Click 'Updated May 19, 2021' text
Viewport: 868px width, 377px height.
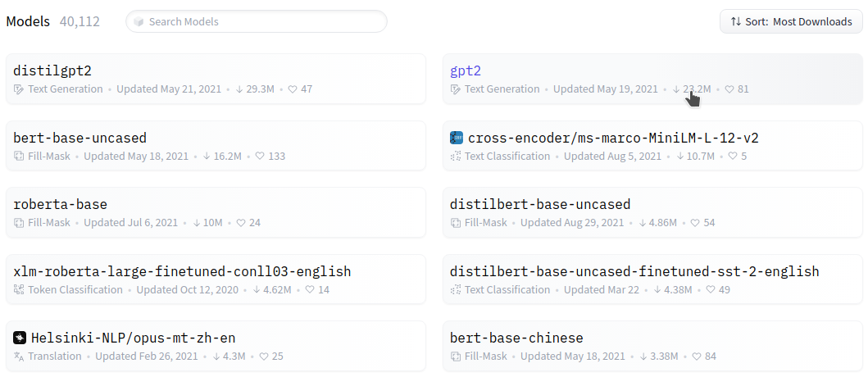[x=606, y=89]
